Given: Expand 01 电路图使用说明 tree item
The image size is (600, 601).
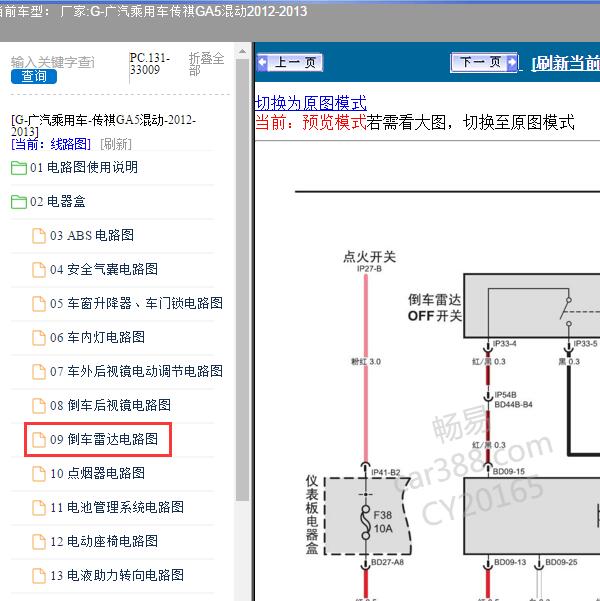Looking at the screenshot, I should (84, 167).
